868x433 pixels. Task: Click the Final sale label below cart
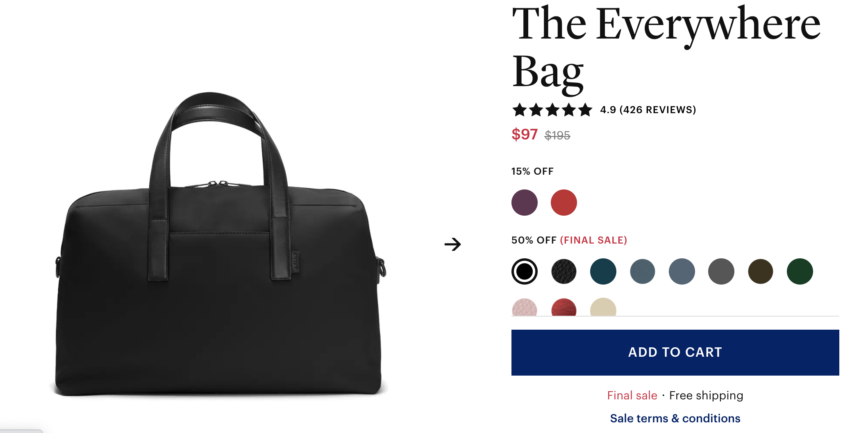click(x=632, y=395)
